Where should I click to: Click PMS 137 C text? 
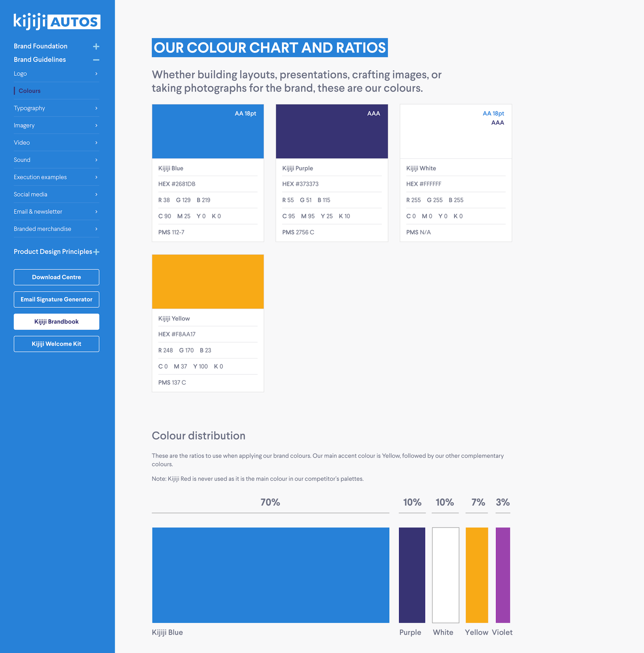tap(172, 383)
